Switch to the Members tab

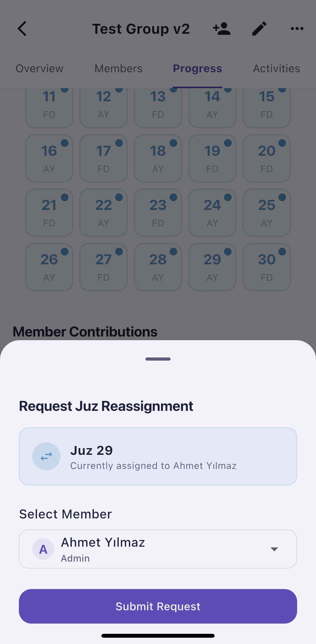pos(118,69)
